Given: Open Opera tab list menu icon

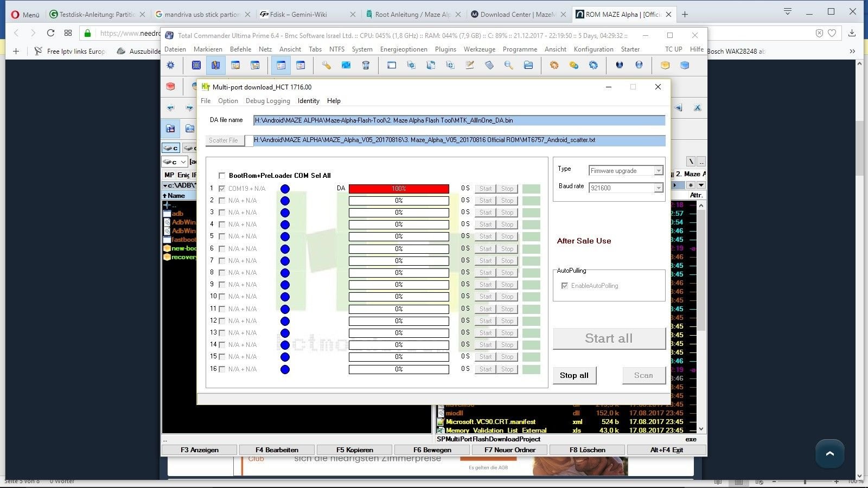Looking at the screenshot, I should 788,11.
